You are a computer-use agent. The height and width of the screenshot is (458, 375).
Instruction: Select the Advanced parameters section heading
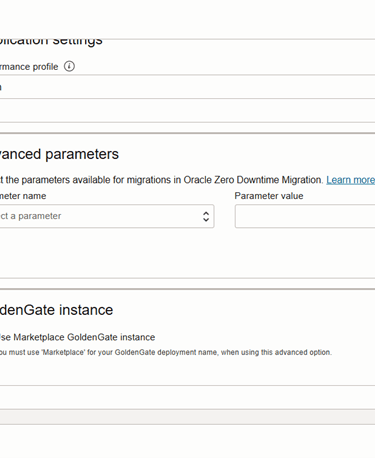click(x=59, y=154)
